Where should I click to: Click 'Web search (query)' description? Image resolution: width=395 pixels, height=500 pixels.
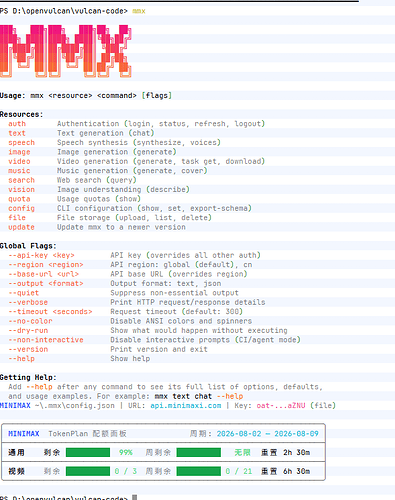pyautogui.click(x=97, y=180)
